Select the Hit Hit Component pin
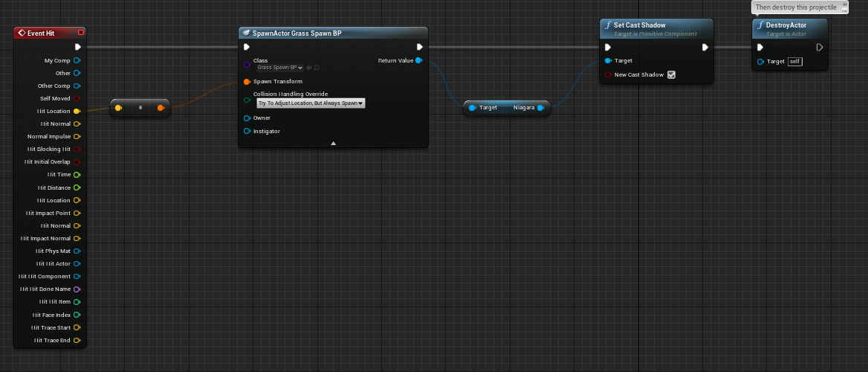Image resolution: width=868 pixels, height=372 pixels. [77, 277]
